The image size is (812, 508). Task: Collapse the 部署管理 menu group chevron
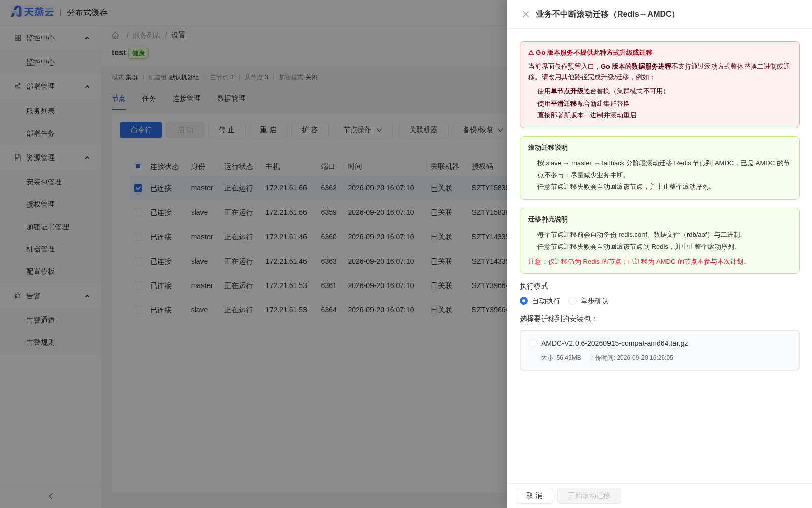coord(87,87)
